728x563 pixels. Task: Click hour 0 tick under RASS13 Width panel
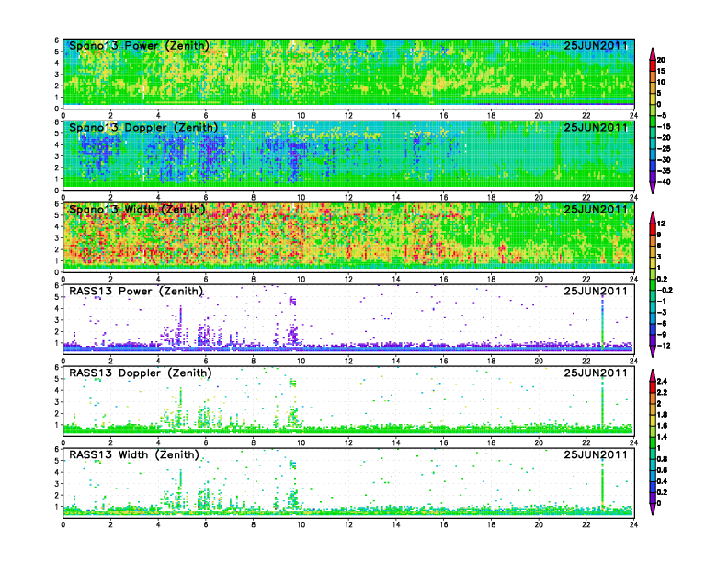click(63, 524)
